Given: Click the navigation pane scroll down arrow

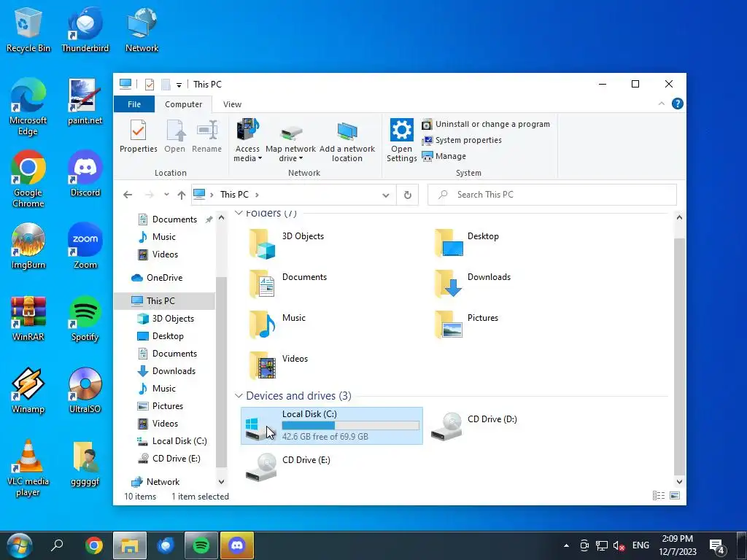Looking at the screenshot, I should click(x=221, y=482).
